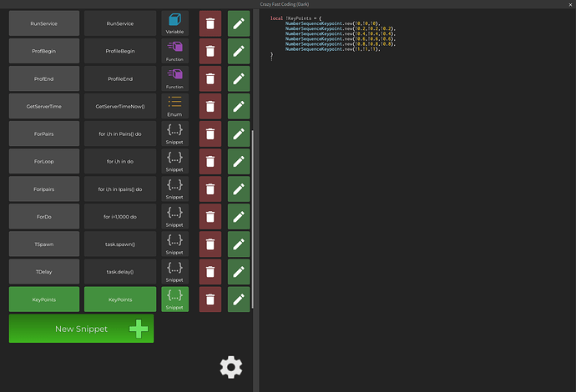Viewport: 576px width, 392px height.
Task: Delete the RunService entry with trash icon
Action: [210, 23]
